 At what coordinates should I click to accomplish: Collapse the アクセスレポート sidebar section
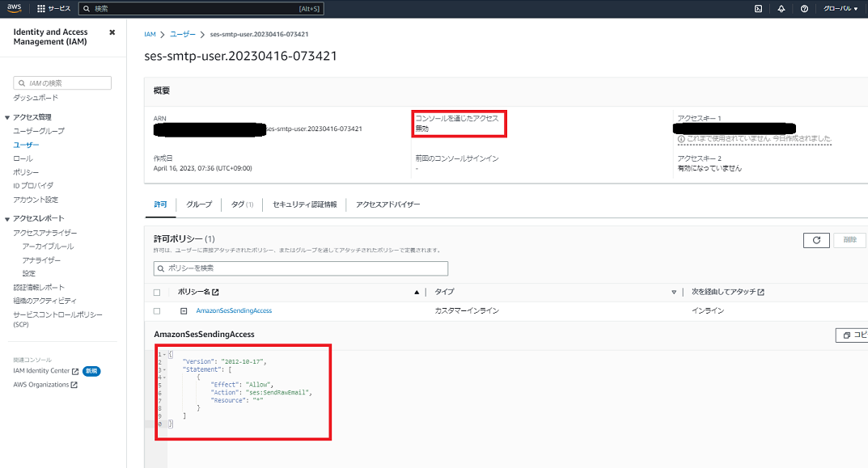tap(7, 218)
